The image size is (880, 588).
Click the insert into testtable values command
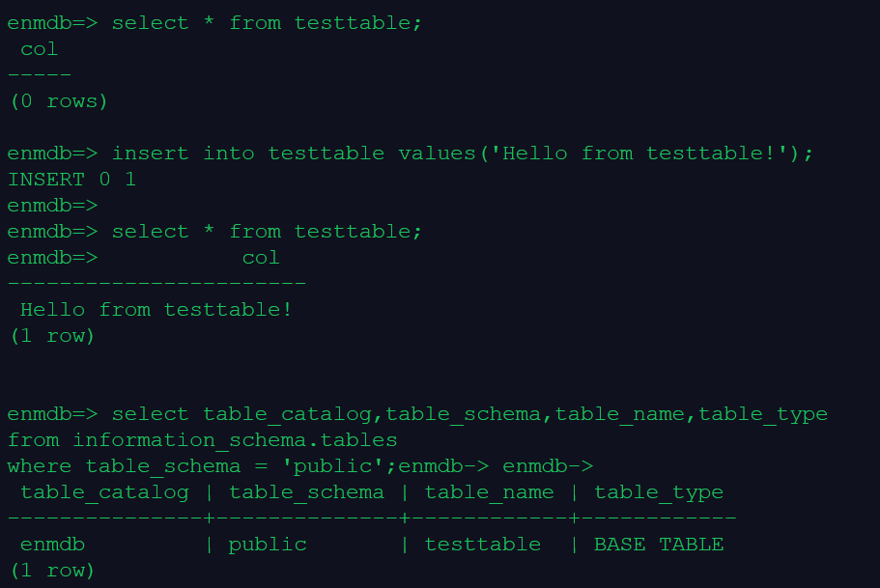pos(463,154)
